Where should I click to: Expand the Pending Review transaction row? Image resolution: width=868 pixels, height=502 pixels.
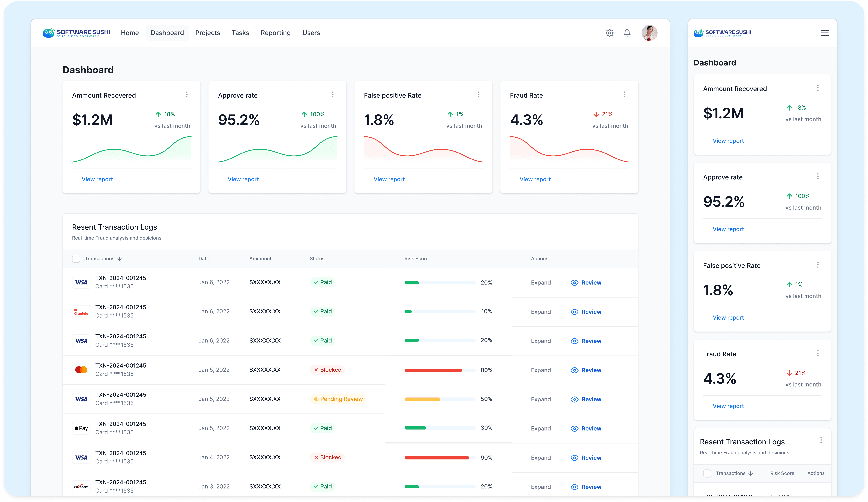tap(540, 399)
